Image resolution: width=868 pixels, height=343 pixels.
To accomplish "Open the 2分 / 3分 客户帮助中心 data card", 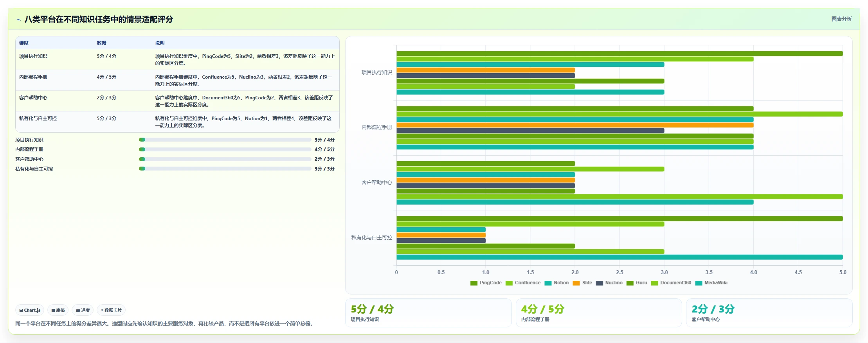I will 769,313.
